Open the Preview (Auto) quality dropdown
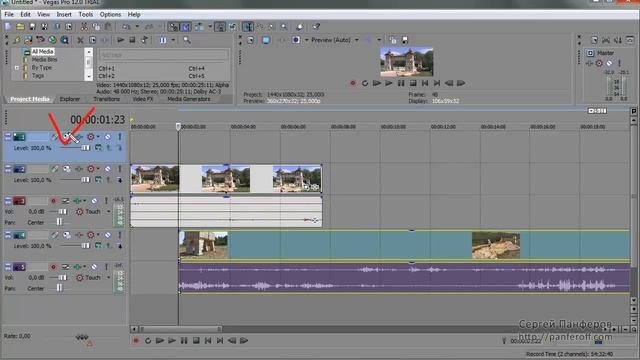The height and width of the screenshot is (360, 640). [x=357, y=40]
